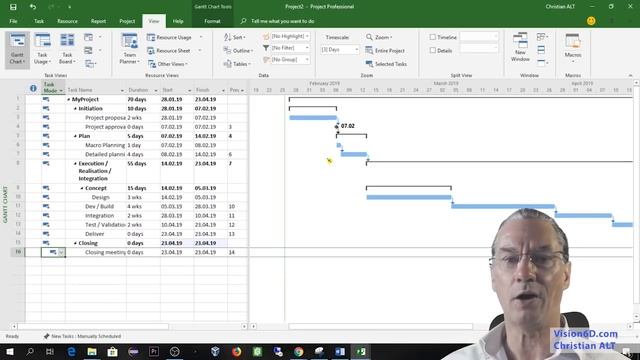Open the Sort menu
Viewport: 640px width, 360px height.
pos(234,37)
